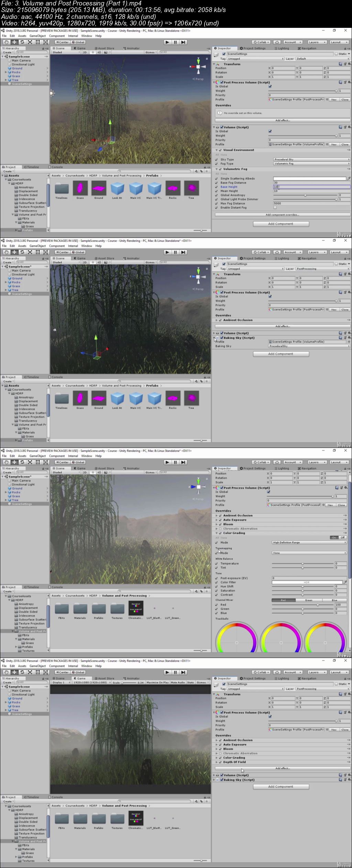Open Sky Type dropdown showing Procedural Sky
The width and height of the screenshot is (352, 868).
[312, 160]
